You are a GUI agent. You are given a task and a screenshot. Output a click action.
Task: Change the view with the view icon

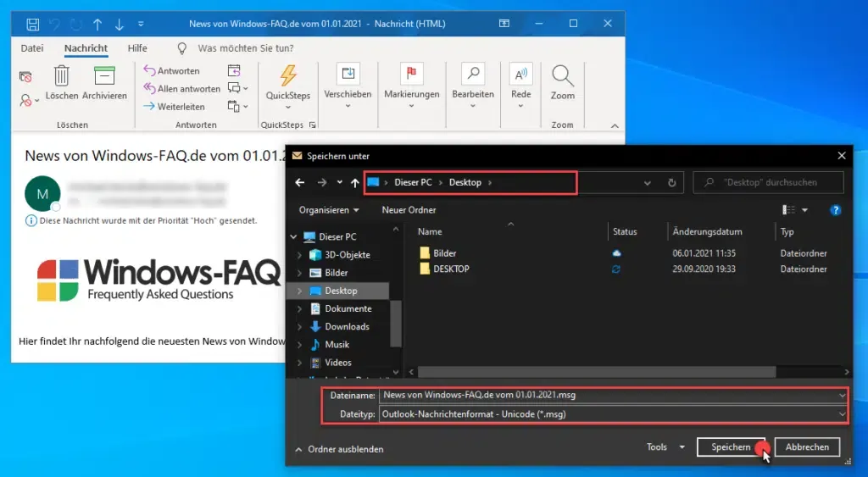(788, 210)
